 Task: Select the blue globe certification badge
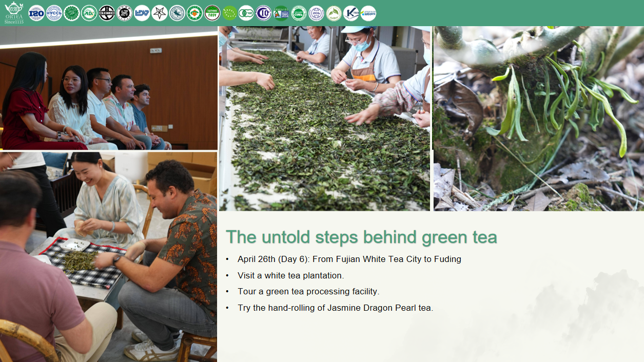point(316,13)
